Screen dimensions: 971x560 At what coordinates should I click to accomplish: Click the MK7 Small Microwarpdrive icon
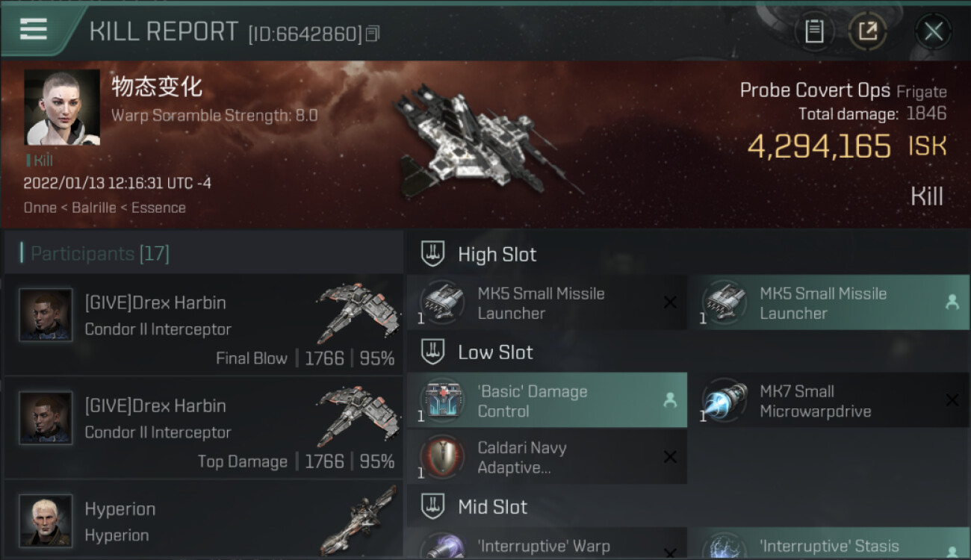(x=725, y=400)
